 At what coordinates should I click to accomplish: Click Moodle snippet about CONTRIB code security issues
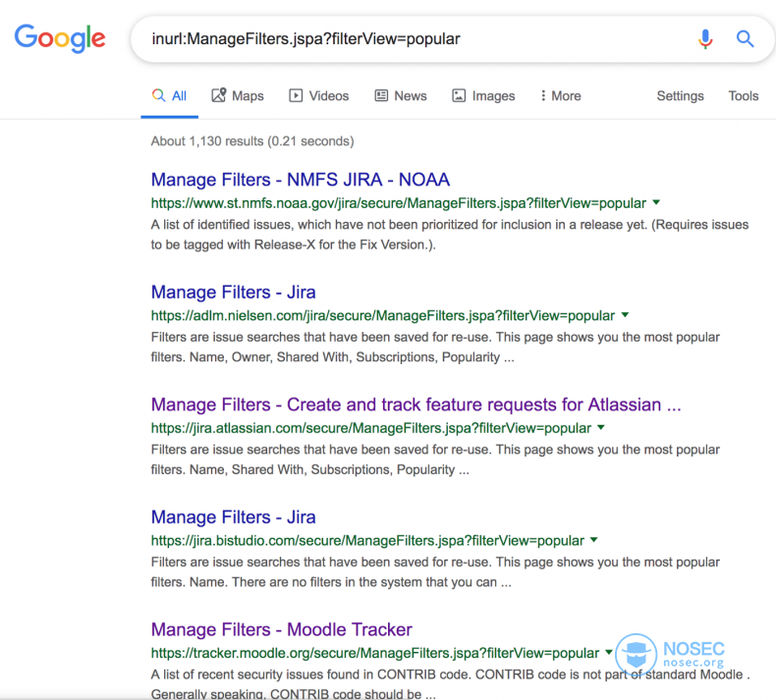coord(449,684)
